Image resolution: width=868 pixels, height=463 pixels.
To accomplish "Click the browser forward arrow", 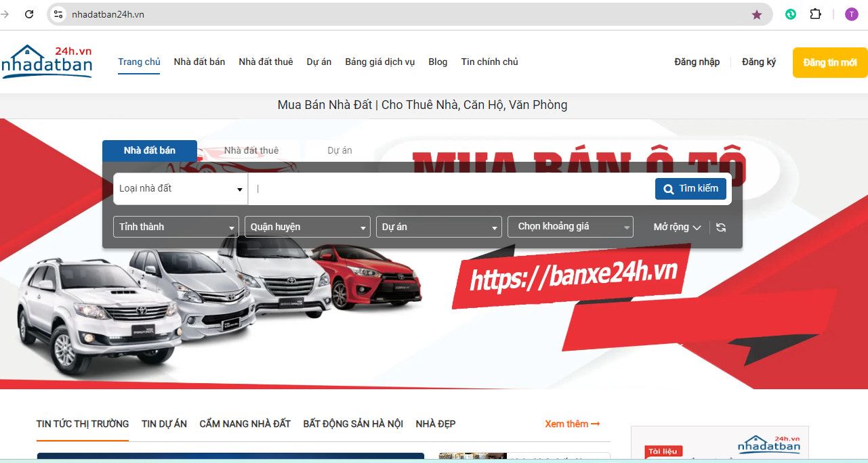I will pyautogui.click(x=4, y=14).
